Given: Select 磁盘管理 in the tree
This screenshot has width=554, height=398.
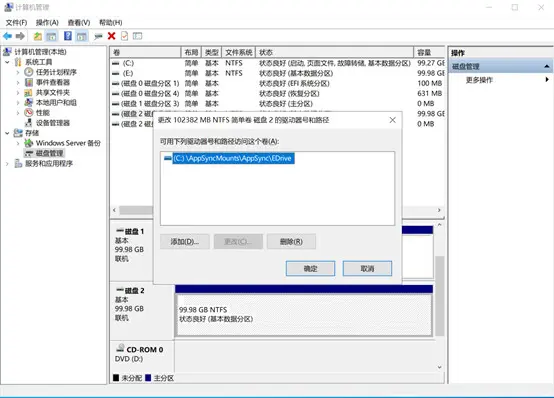Looking at the screenshot, I should (49, 153).
